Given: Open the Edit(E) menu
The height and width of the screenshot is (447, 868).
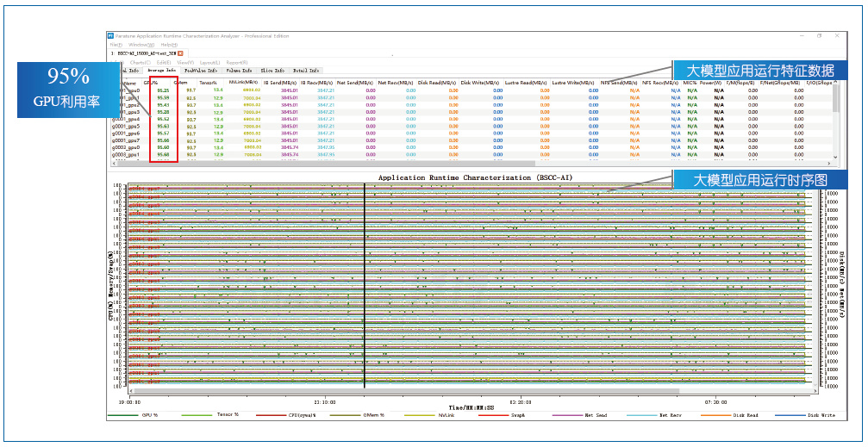Looking at the screenshot, I should tap(164, 63).
